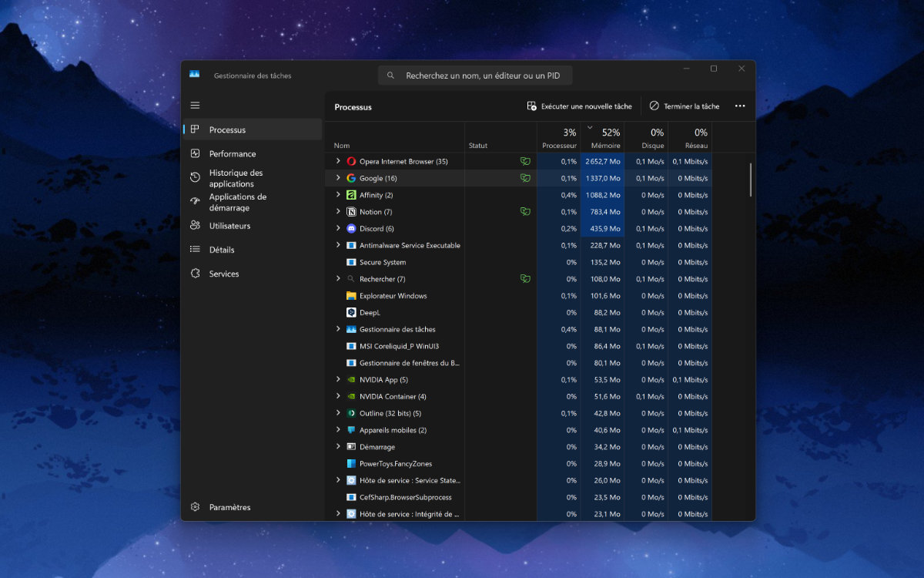924x578 pixels.
Task: Toggle the hamburger navigation menu
Action: coord(195,106)
